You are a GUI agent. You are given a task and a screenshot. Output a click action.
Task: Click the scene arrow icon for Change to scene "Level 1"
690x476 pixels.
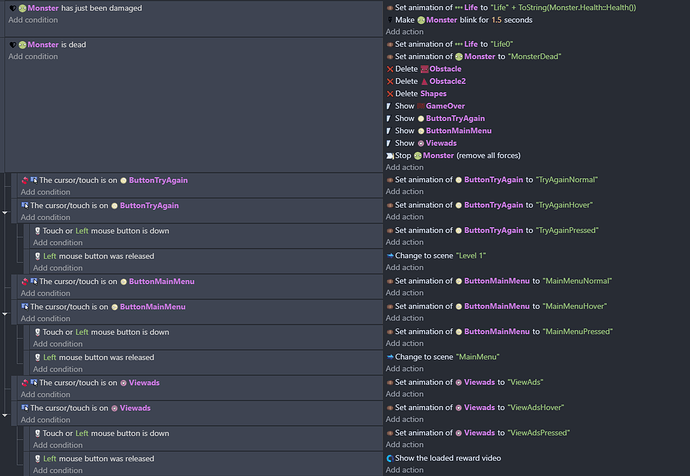(x=390, y=256)
